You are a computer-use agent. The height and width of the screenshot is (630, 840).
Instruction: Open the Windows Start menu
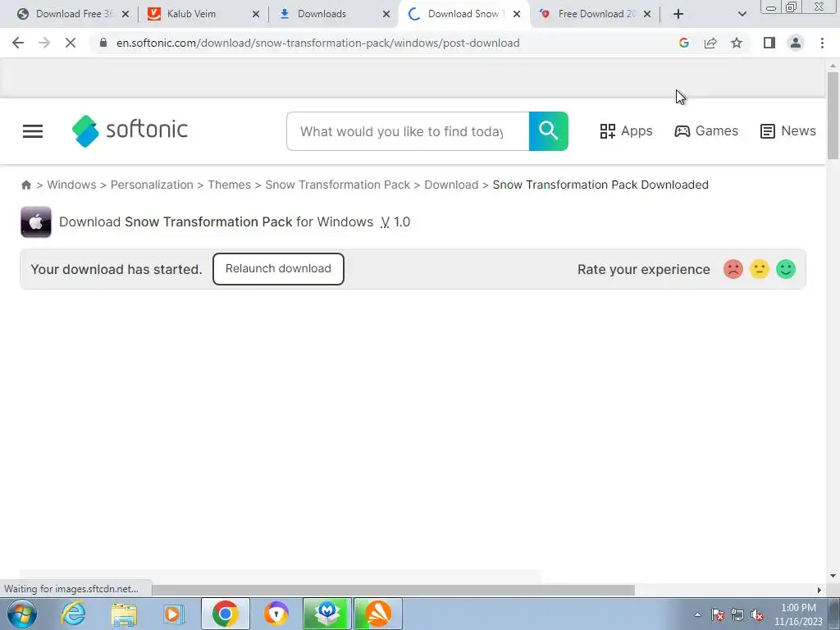[22, 614]
